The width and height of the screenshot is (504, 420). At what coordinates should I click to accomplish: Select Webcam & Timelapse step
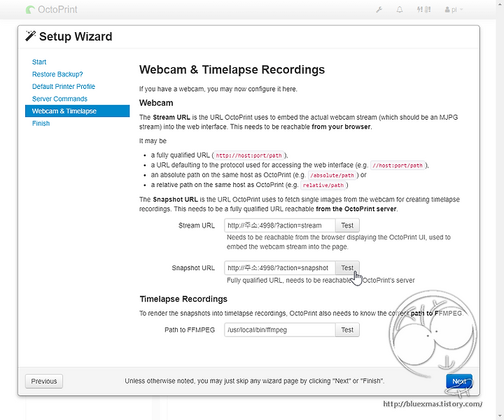tap(78, 111)
